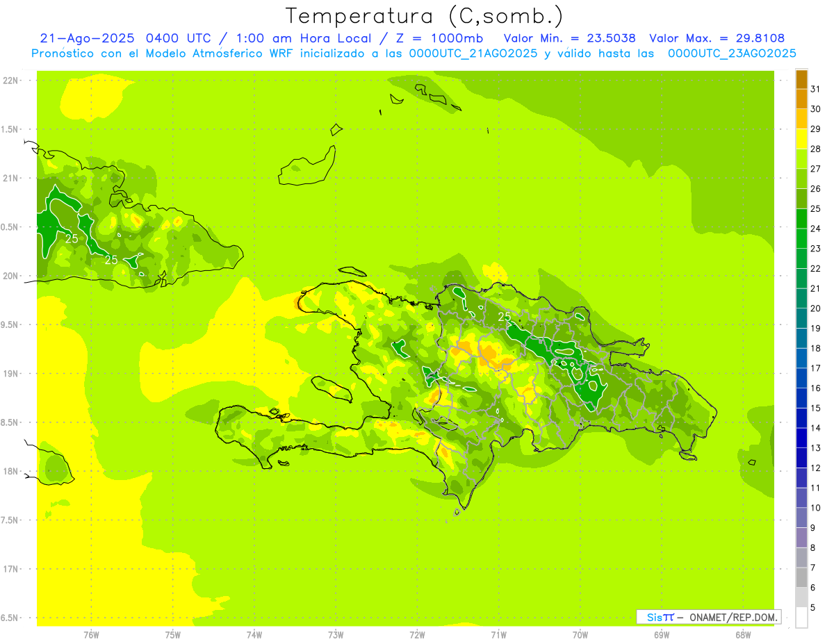Image resolution: width=834 pixels, height=644 pixels.
Task: Pick legend swatch between 24 and 25
Action: coord(801,218)
